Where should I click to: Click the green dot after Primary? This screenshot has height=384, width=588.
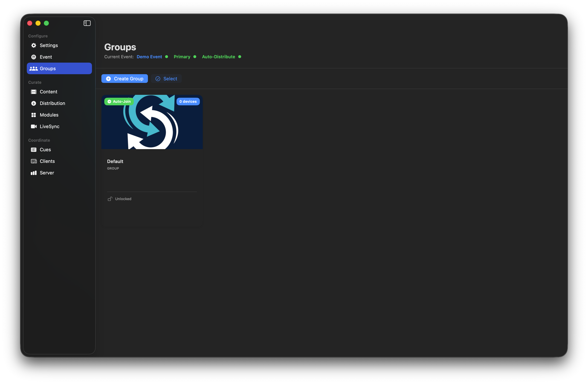point(195,57)
